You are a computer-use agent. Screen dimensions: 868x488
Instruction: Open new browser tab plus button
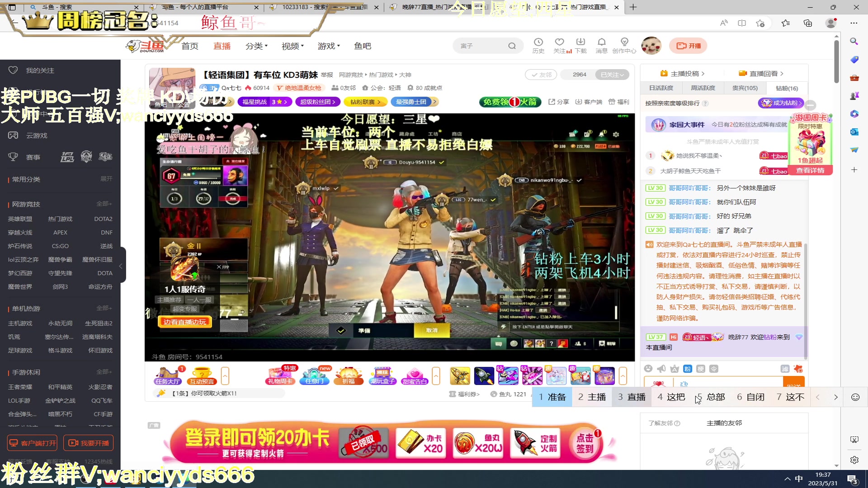pyautogui.click(x=633, y=7)
